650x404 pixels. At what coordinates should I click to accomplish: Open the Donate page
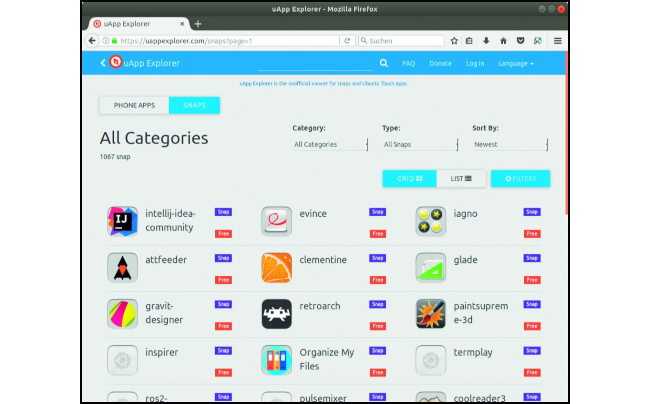pos(440,63)
